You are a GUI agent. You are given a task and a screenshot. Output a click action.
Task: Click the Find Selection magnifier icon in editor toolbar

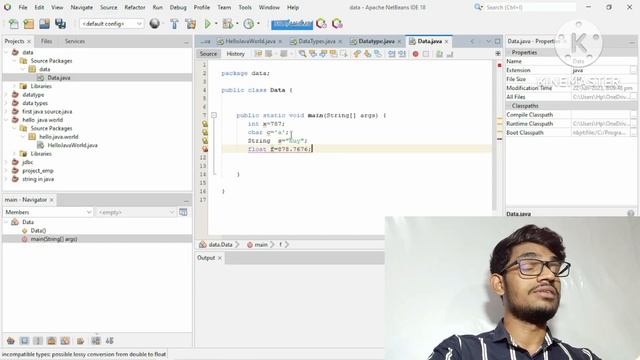point(302,54)
